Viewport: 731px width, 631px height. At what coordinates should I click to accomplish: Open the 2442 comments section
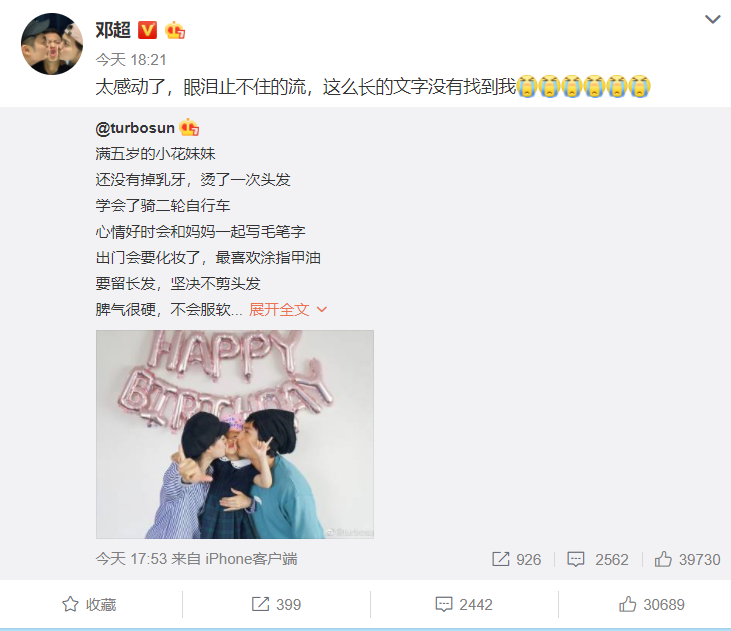[x=464, y=604]
